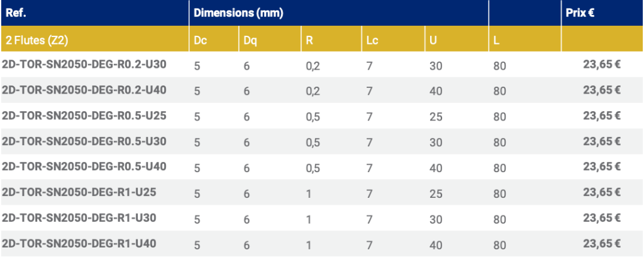The image size is (644, 260).
Task: Select the 2D-TOR-SN2050-DEG-R0.2-U40 reference
Action: click(x=84, y=90)
